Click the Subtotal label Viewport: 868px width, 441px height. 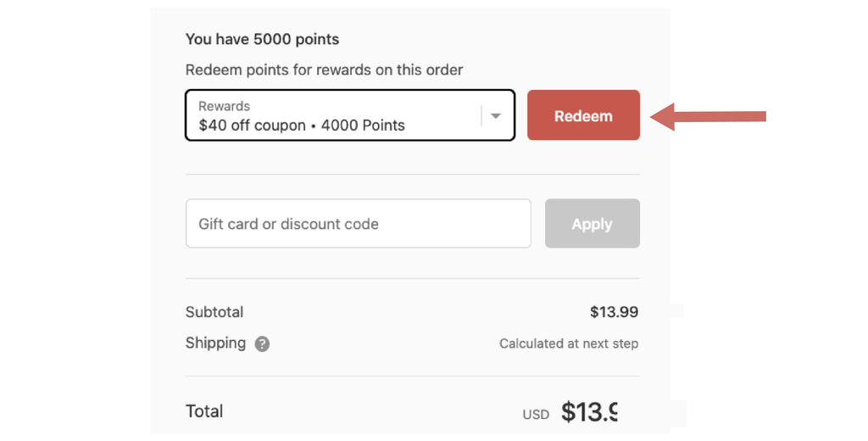(x=214, y=312)
